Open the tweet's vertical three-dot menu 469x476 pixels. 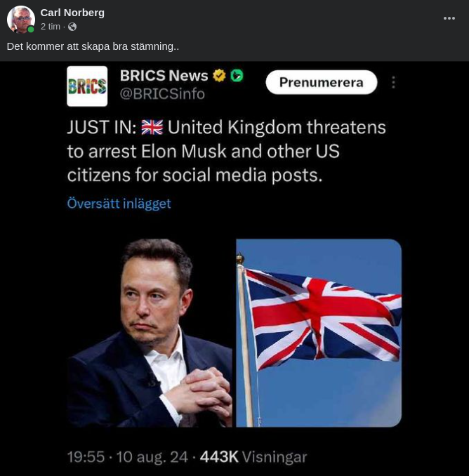point(393,83)
